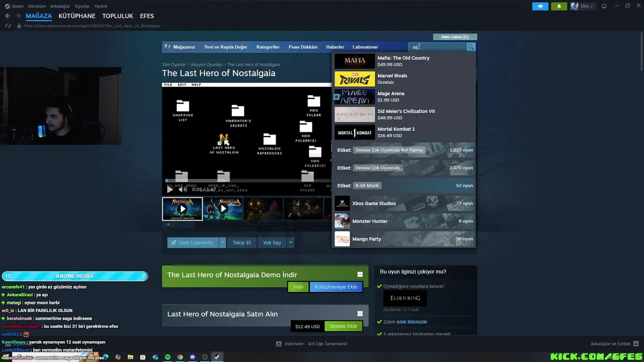Go forward with the right arrow
This screenshot has height=362, width=644.
click(x=18, y=16)
